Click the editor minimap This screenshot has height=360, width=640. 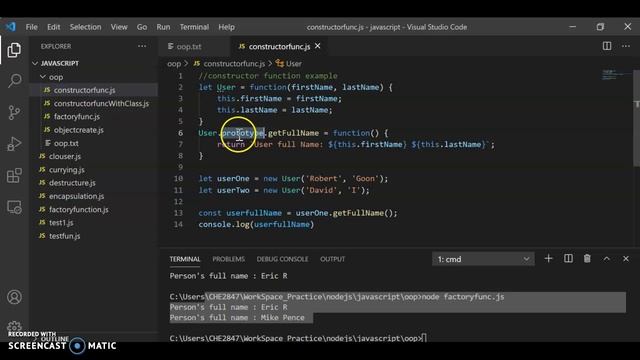616,75
